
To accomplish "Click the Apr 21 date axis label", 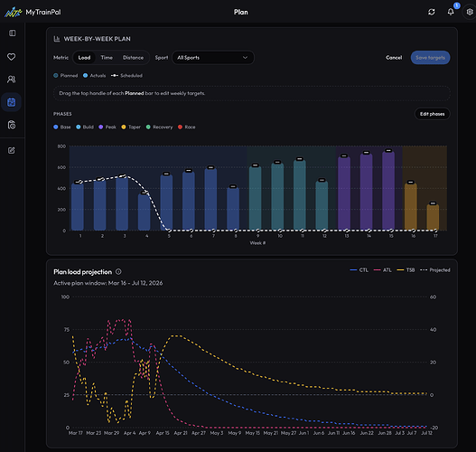I will click(x=181, y=433).
